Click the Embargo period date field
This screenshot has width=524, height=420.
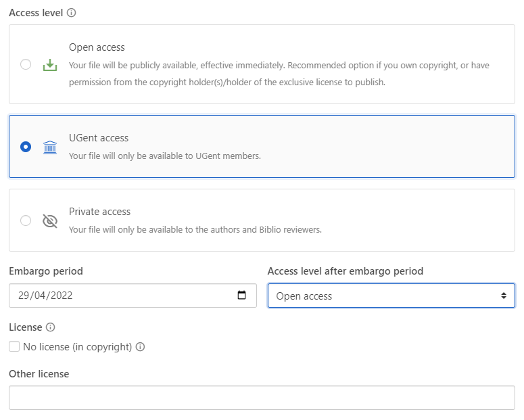click(x=122, y=296)
